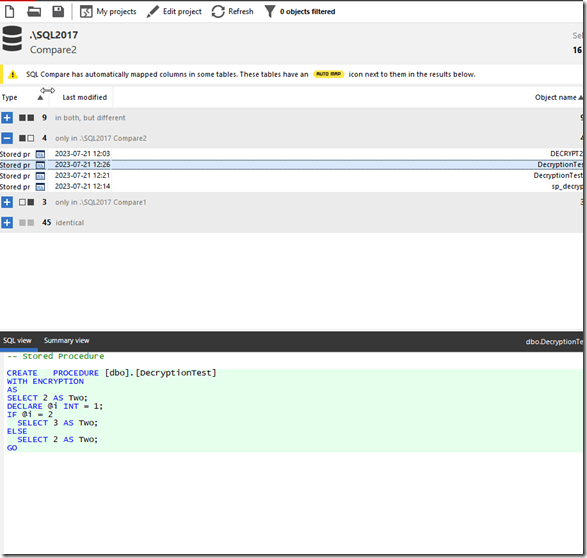Image resolution: width=587 pixels, height=558 pixels.
Task: Click the 0 objects filtered label
Action: (x=307, y=12)
